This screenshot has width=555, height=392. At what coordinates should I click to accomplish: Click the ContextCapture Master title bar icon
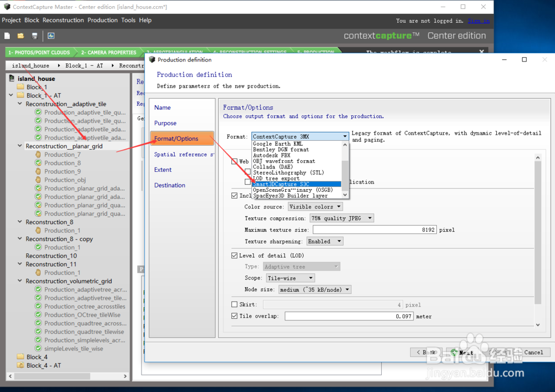coord(7,7)
